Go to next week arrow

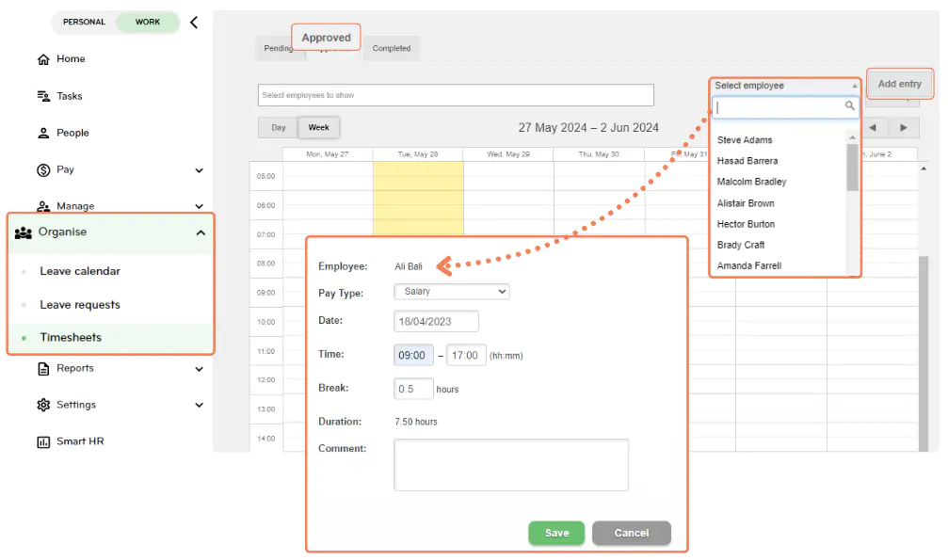903,128
